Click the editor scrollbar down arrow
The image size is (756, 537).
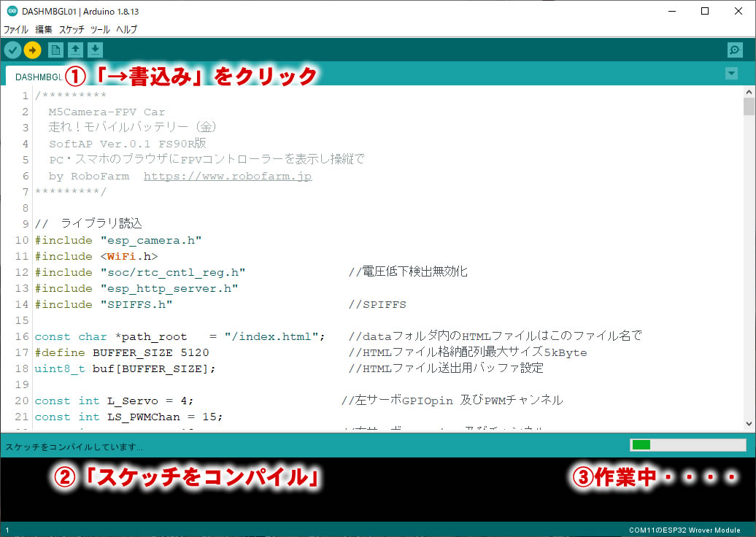click(749, 424)
